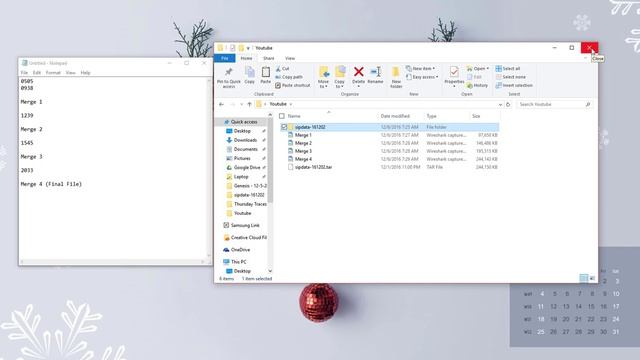Open the File tab in Explorer
640x360 pixels.
(x=224, y=58)
